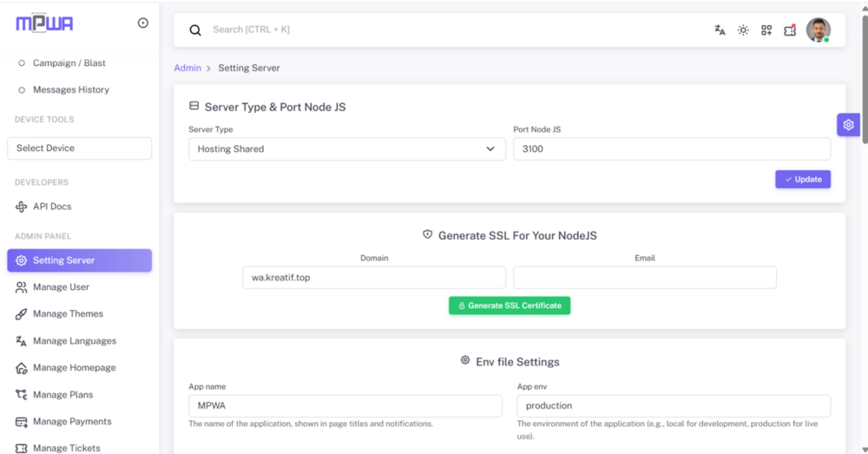Click the Manage Languages translate icon

pyautogui.click(x=21, y=341)
